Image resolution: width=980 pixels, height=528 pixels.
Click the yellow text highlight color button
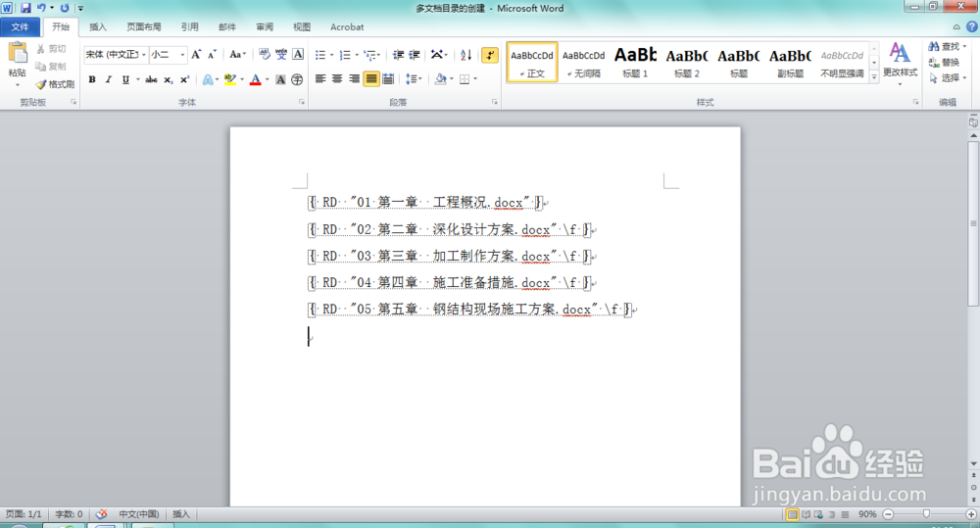pyautogui.click(x=229, y=80)
